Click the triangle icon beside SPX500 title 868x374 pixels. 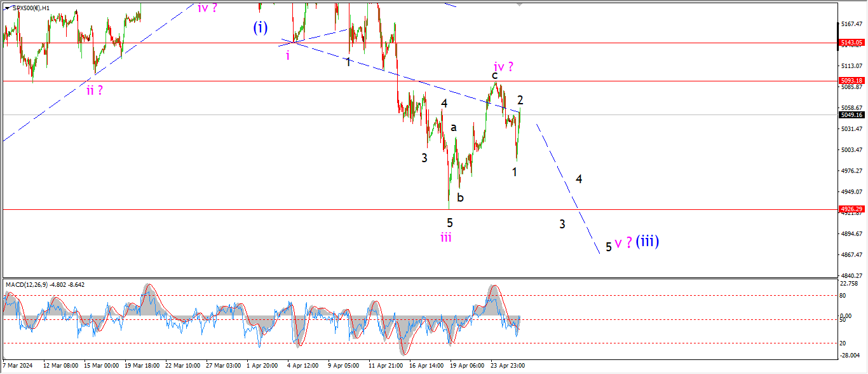[7, 8]
